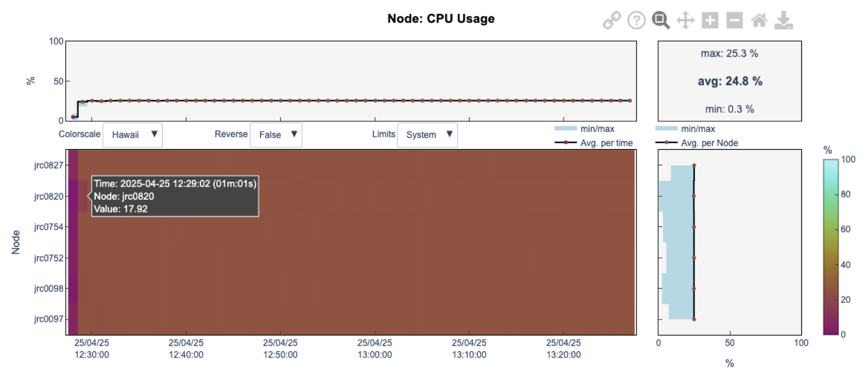Open the help question mark icon
This screenshot has width=868, height=378.
pyautogui.click(x=636, y=20)
